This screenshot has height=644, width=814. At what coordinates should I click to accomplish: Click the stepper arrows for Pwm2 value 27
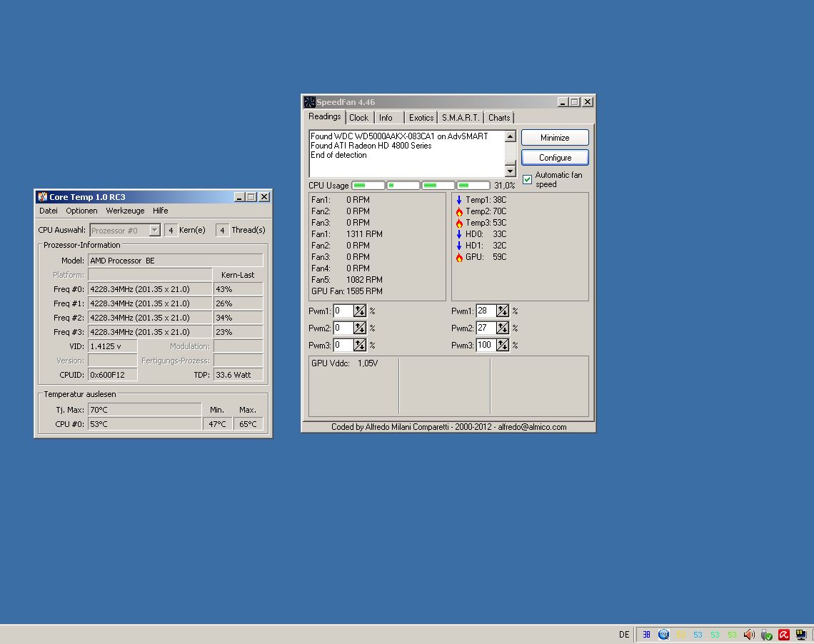pos(503,328)
